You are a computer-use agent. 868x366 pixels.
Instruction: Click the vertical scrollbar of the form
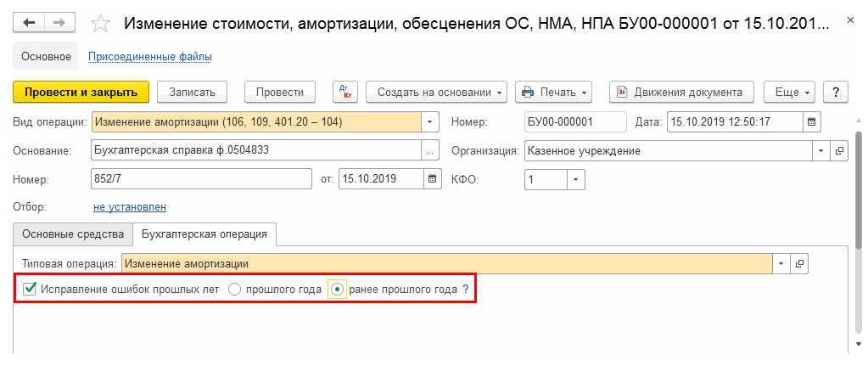tap(859, 189)
